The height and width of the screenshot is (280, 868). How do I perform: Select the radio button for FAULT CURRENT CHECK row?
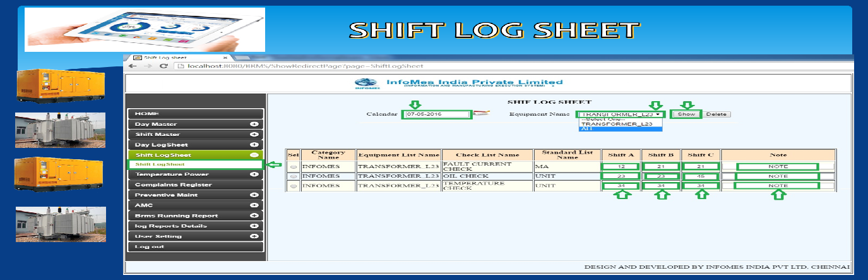(x=294, y=167)
